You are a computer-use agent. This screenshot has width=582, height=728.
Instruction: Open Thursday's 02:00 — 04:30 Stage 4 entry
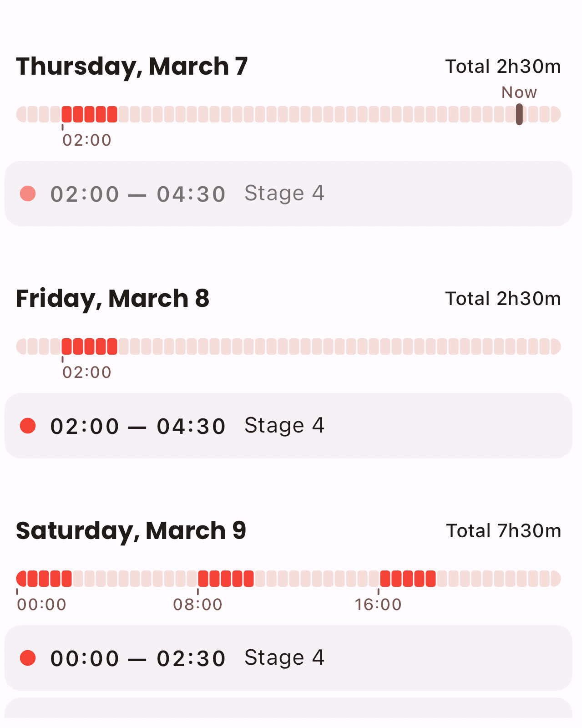(288, 193)
